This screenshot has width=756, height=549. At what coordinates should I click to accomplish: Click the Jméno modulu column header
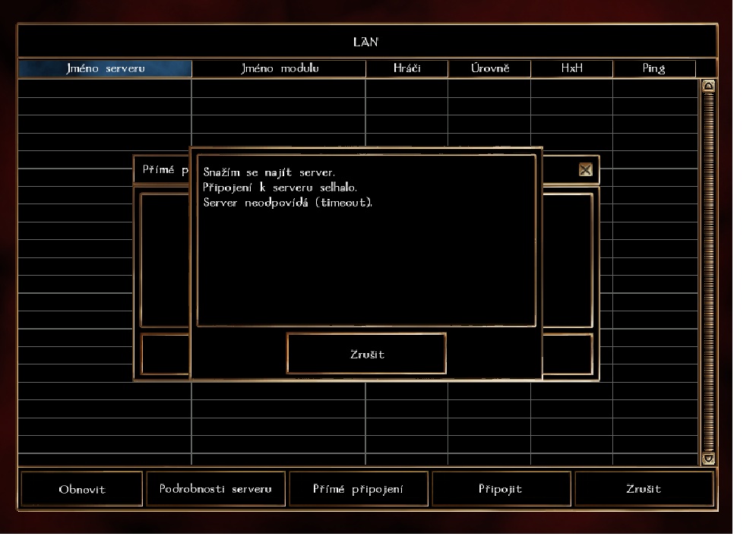click(278, 69)
